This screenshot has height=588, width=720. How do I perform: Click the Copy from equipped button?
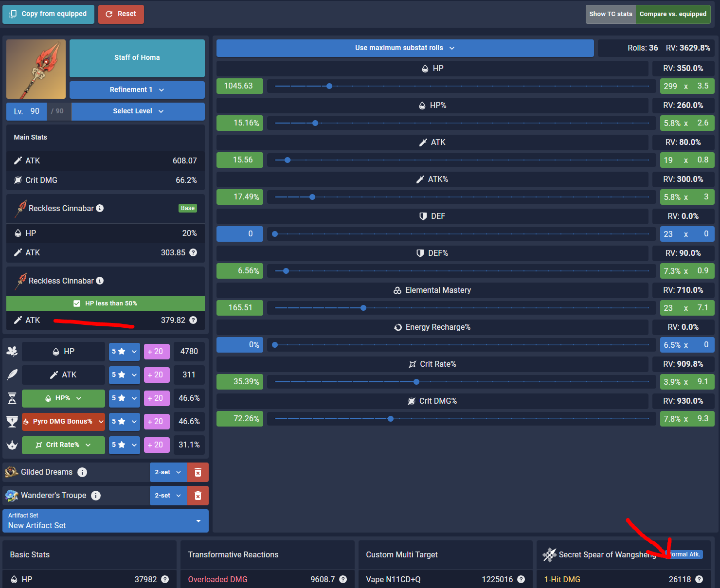coord(48,14)
